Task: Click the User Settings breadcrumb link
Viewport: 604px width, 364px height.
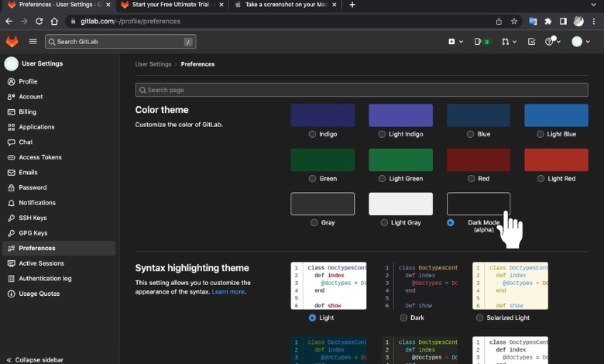Action: tap(153, 64)
